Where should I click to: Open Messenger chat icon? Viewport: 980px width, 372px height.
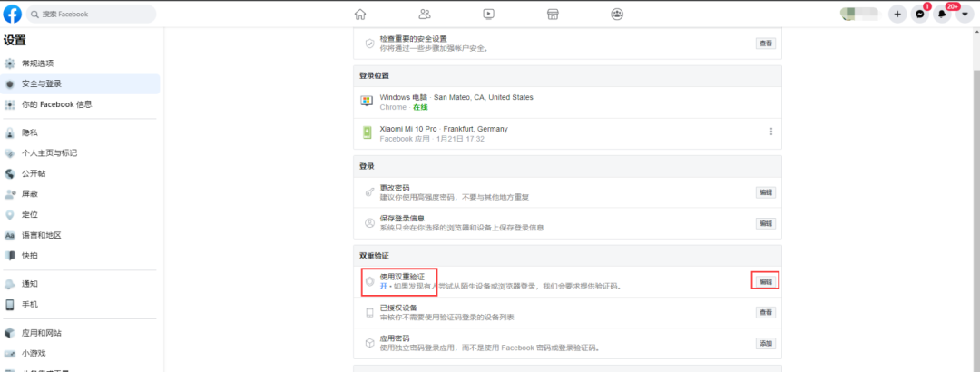920,14
